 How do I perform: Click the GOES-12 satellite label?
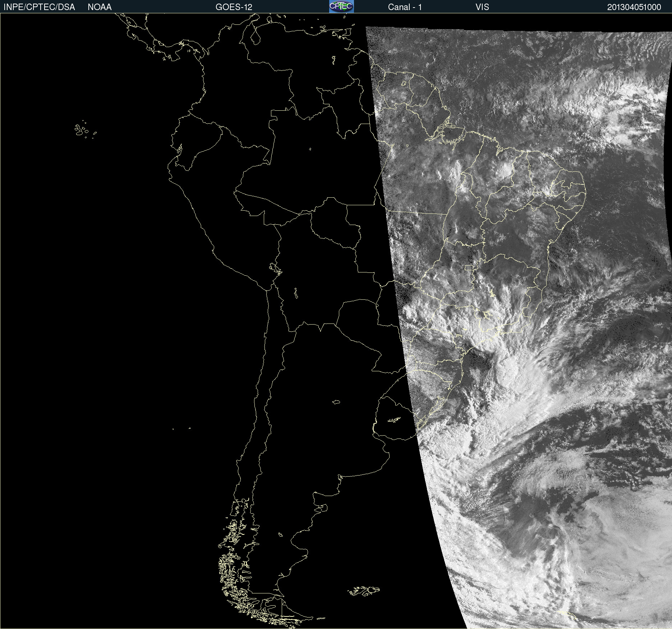(234, 7)
